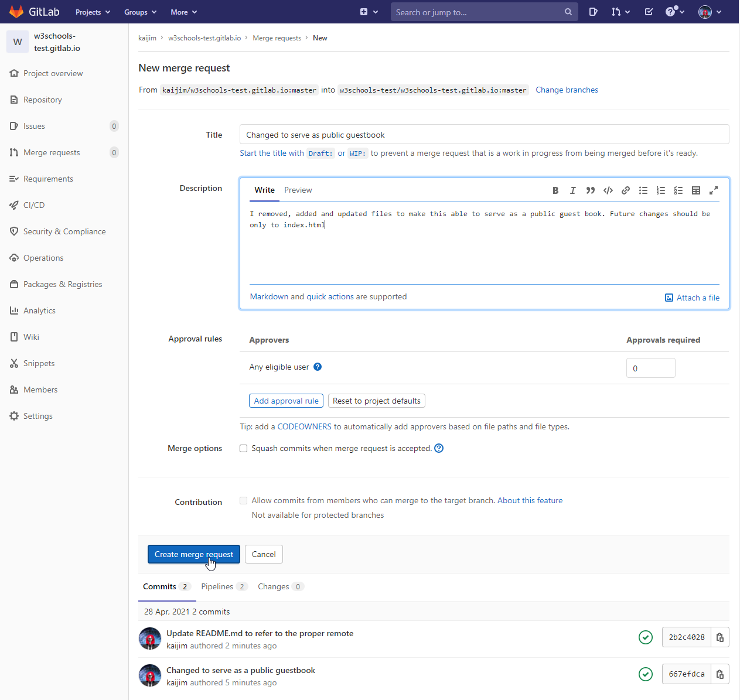Switch to the Preview tab
Screen dimensions: 740x700
pyautogui.click(x=298, y=190)
